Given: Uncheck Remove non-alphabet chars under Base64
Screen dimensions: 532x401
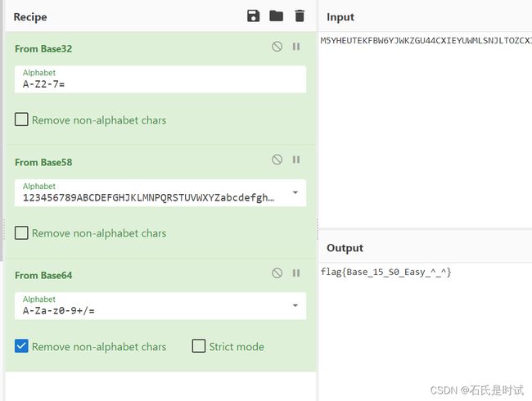Looking at the screenshot, I should (x=21, y=346).
